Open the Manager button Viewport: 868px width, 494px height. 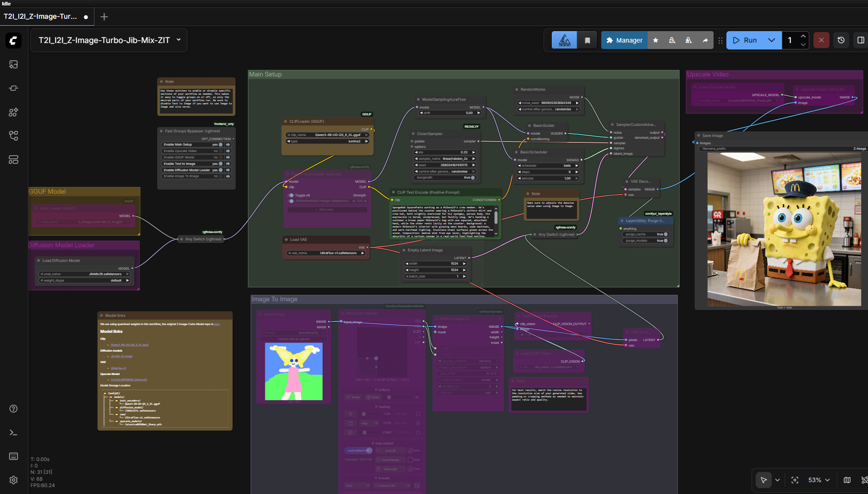tap(624, 40)
